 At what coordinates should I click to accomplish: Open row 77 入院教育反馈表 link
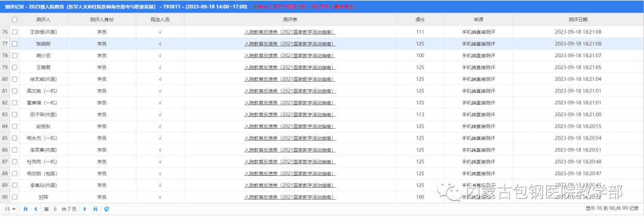click(290, 44)
